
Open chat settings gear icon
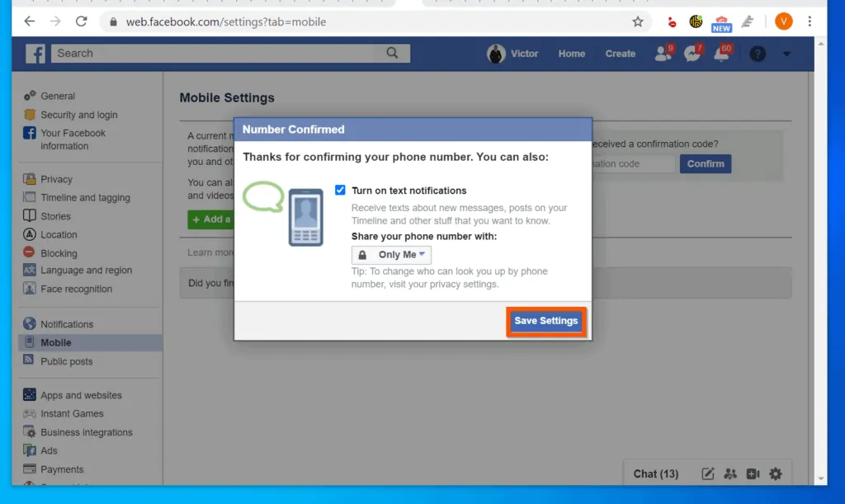pyautogui.click(x=776, y=473)
